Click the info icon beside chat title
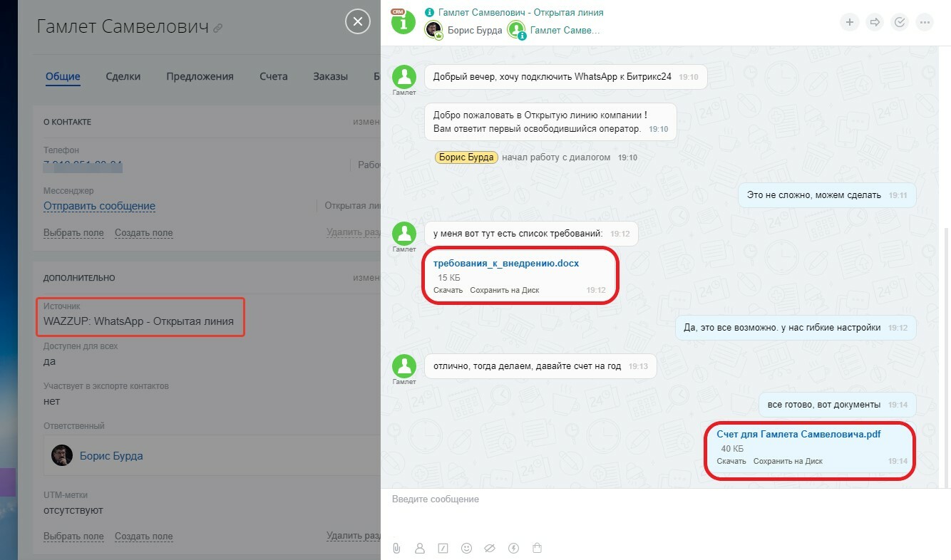951x560 pixels. coord(429,13)
